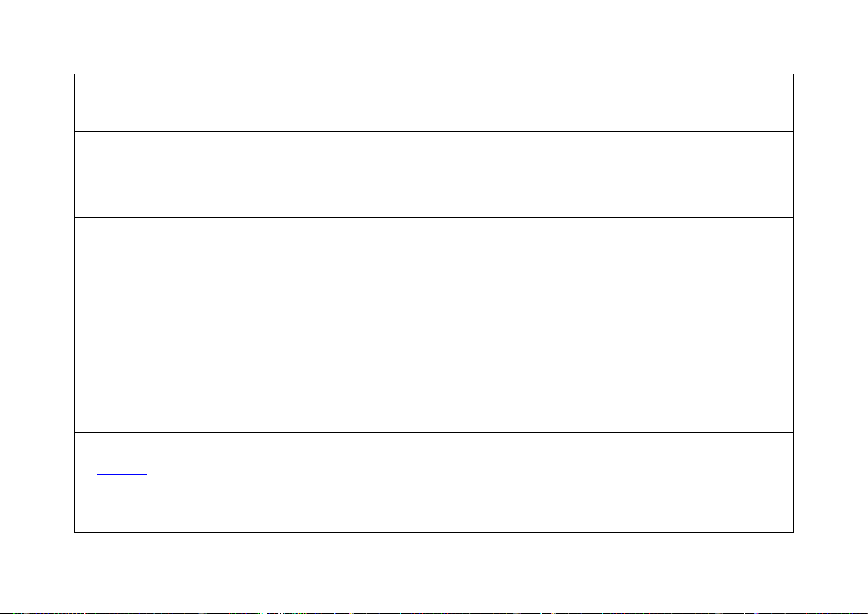Viewport: 868px width, 614px height.
Task: Select the third empty table row
Action: pyautogui.click(x=434, y=253)
